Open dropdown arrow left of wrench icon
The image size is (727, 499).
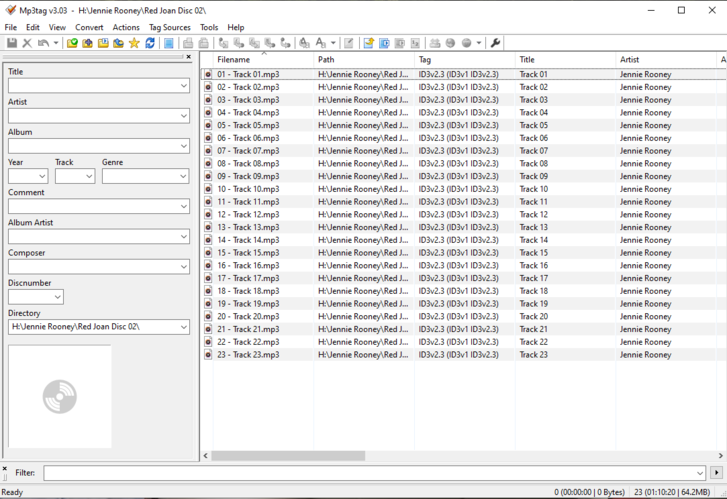[479, 43]
